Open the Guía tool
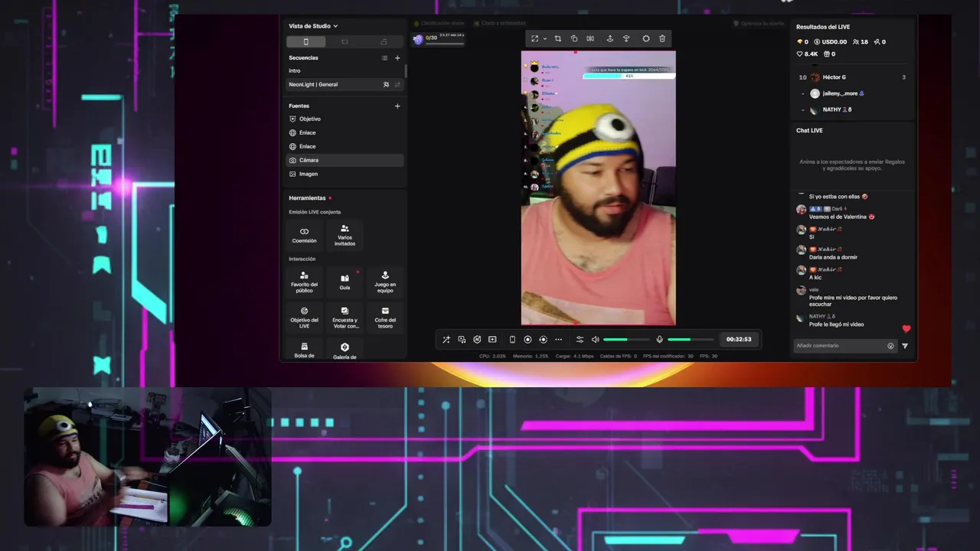 pos(345,282)
